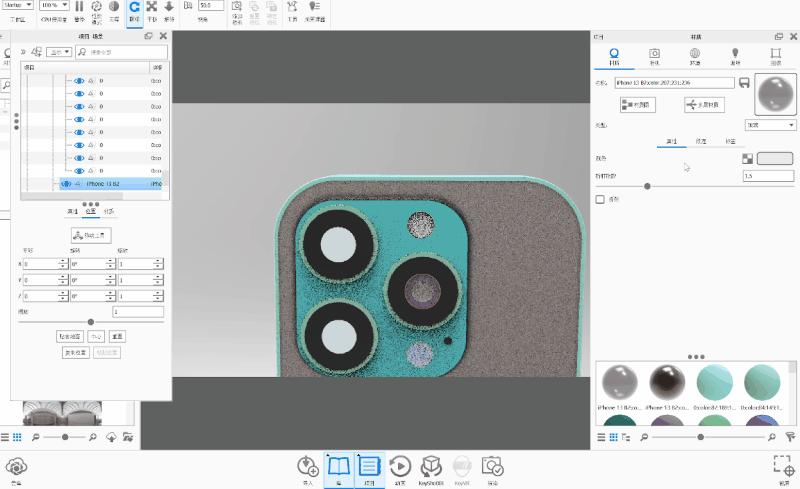The image size is (800, 489).
Task: Select the Tumble camera tool
Action: [x=134, y=8]
